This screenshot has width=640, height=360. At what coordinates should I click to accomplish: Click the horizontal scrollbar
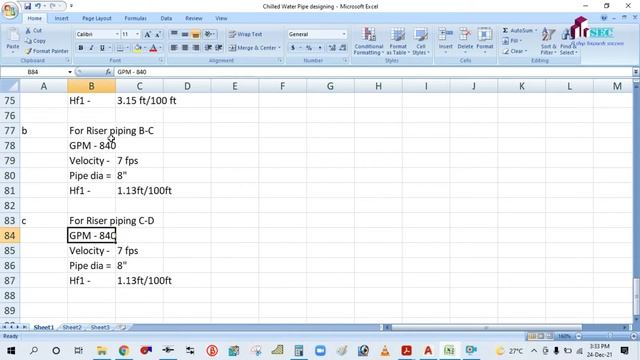[486, 327]
